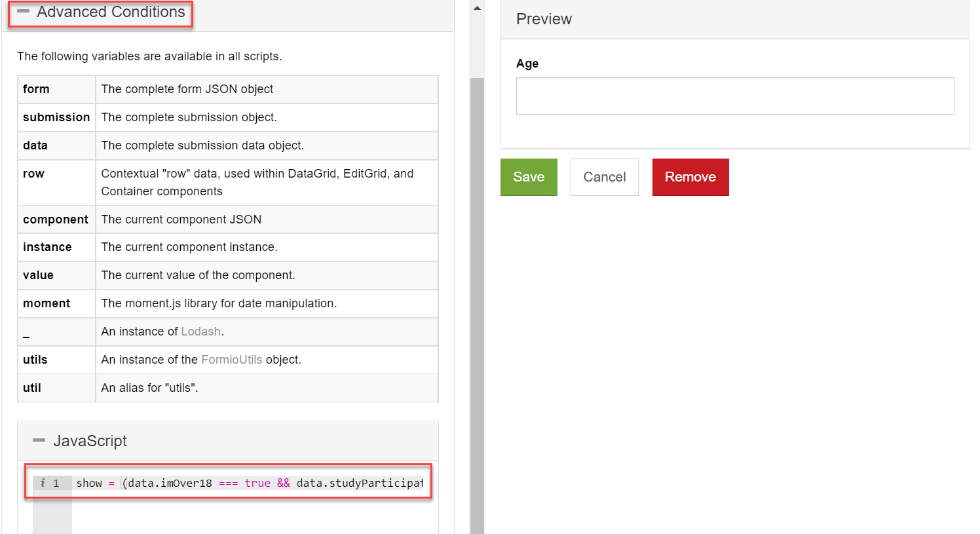
Task: Open the Lodash link
Action: pos(200,332)
